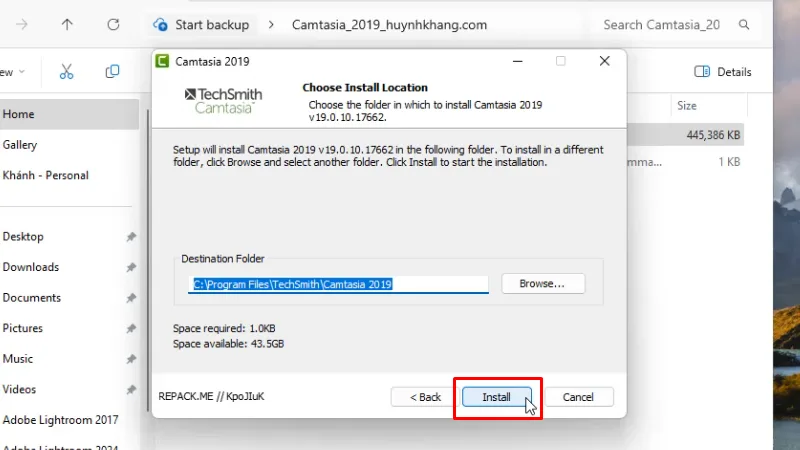
Task: Navigate up one folder level
Action: [67, 24]
